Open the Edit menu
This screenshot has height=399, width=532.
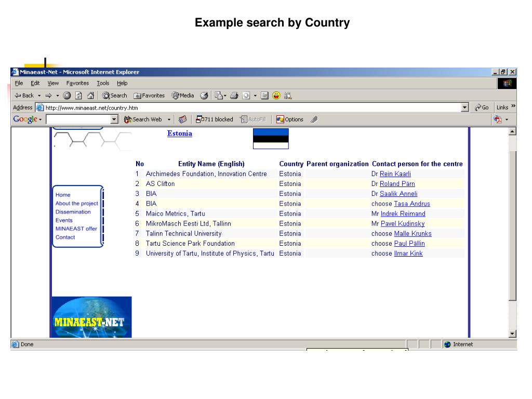[35, 83]
